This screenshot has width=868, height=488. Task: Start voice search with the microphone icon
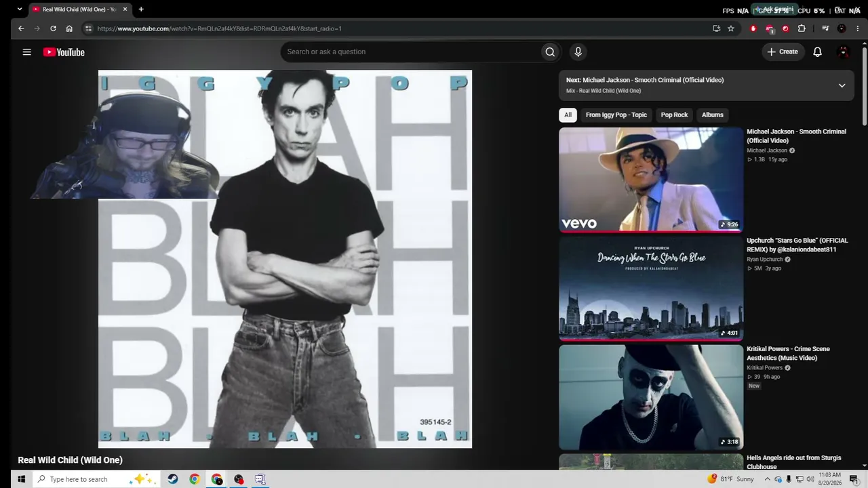coord(578,52)
